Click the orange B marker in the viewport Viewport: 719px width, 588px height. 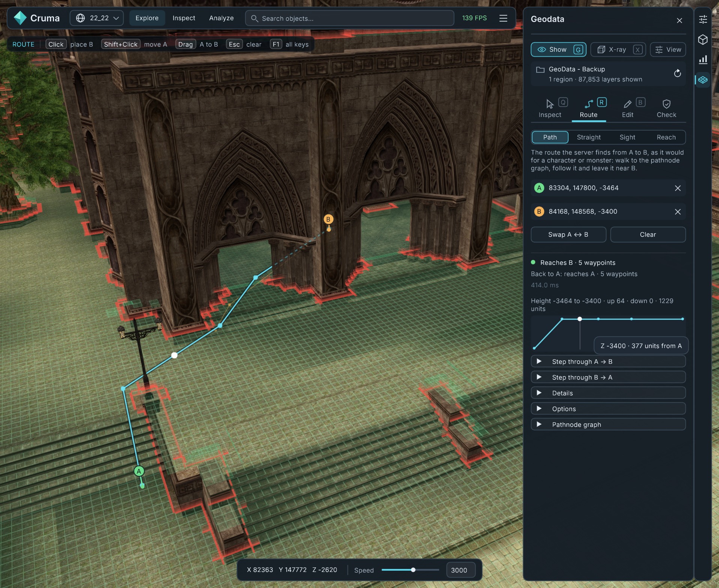[x=328, y=219]
